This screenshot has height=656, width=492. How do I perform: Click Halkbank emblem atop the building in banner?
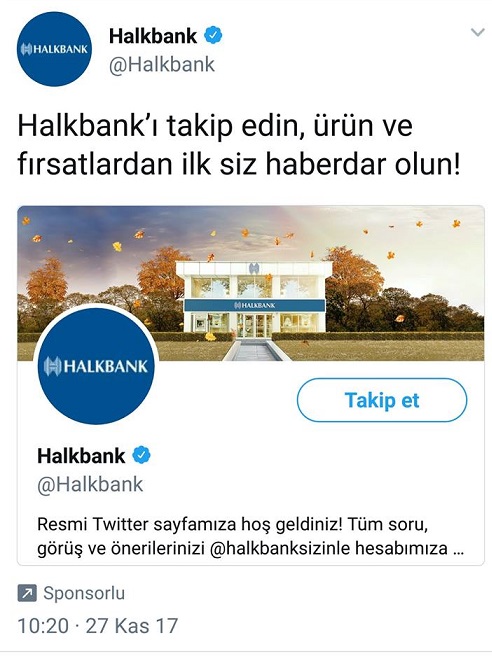tap(254, 268)
